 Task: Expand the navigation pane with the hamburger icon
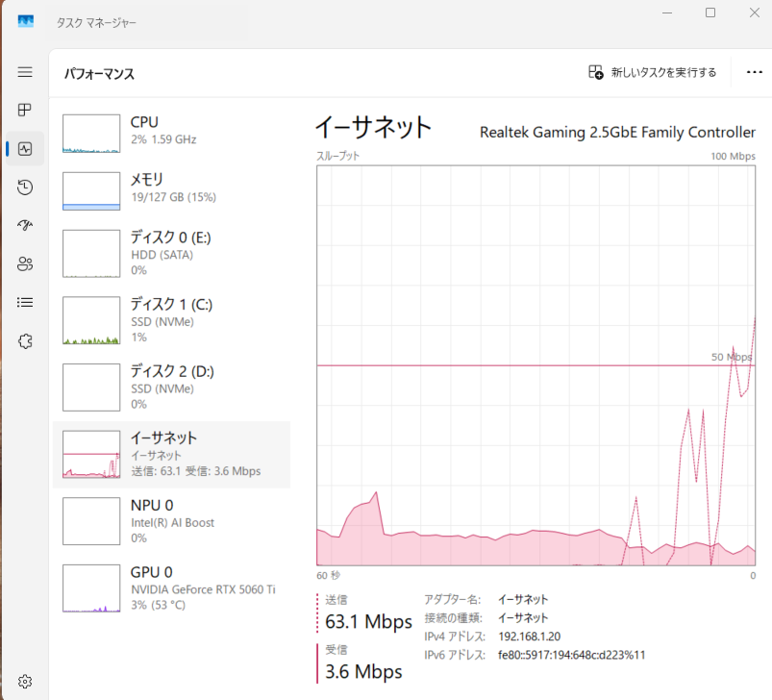point(24,71)
